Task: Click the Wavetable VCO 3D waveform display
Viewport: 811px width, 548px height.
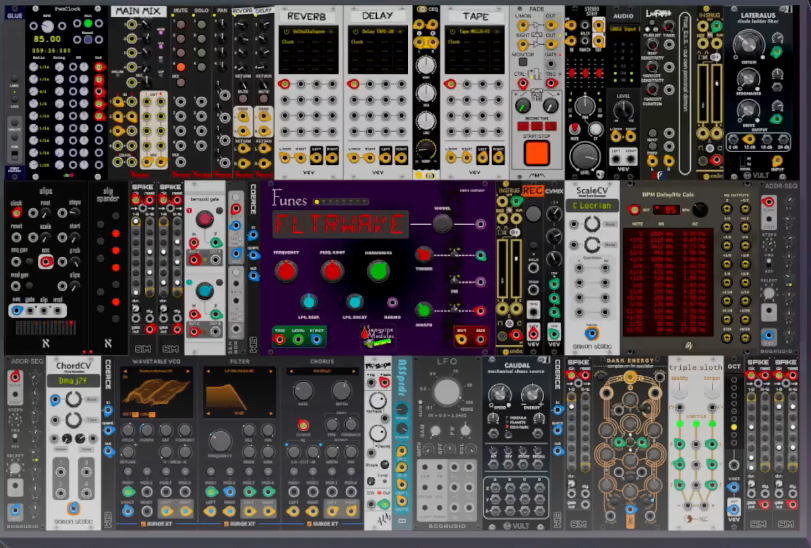Action: tap(156, 394)
